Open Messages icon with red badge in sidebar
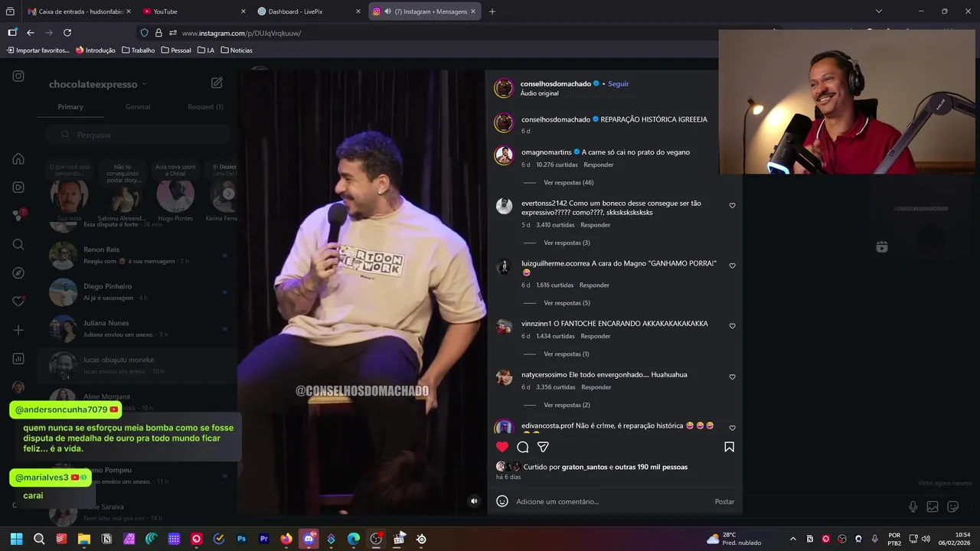The width and height of the screenshot is (980, 551). point(18,216)
